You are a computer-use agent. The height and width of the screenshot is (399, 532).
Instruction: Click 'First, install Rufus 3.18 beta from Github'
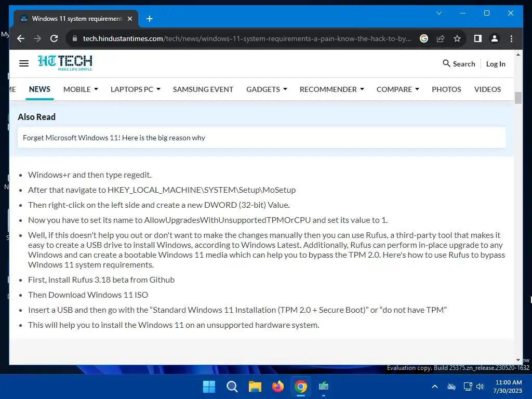click(101, 280)
